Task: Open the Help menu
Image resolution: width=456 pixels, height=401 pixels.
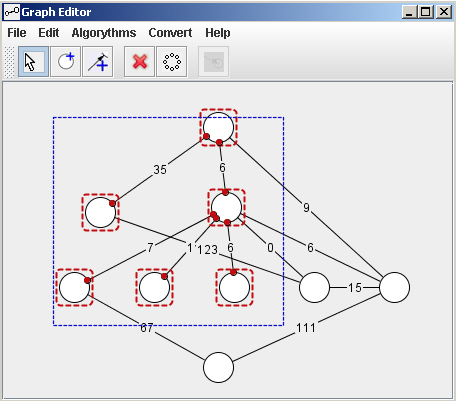Action: [x=218, y=33]
